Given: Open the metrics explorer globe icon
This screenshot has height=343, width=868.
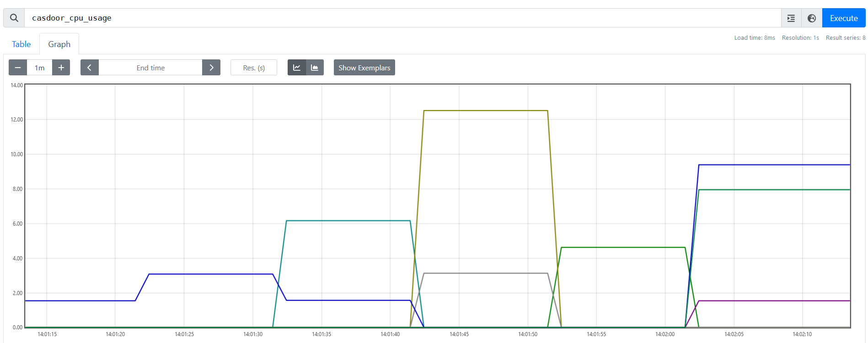Looking at the screenshot, I should pyautogui.click(x=811, y=18).
